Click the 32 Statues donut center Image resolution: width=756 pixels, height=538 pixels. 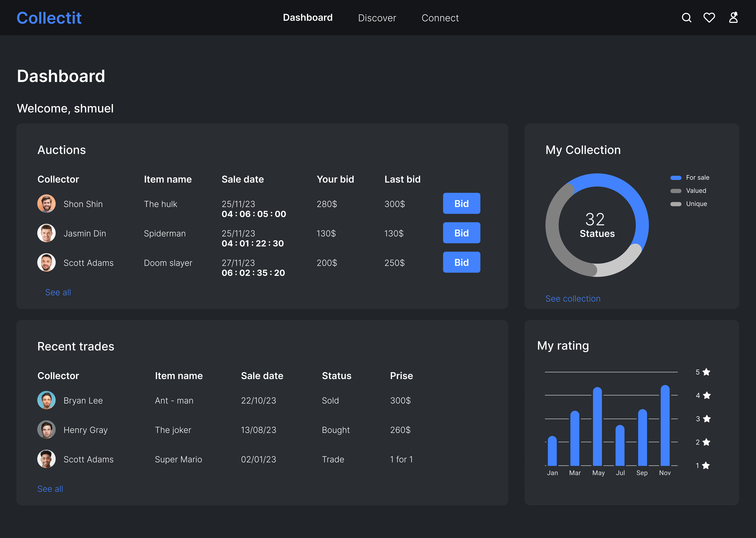click(597, 225)
